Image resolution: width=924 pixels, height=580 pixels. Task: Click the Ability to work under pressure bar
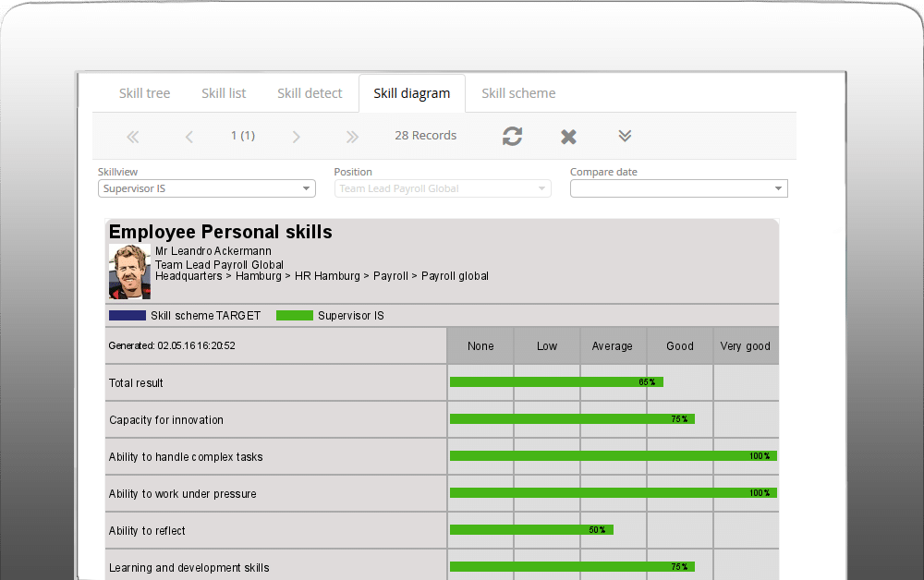tap(614, 493)
